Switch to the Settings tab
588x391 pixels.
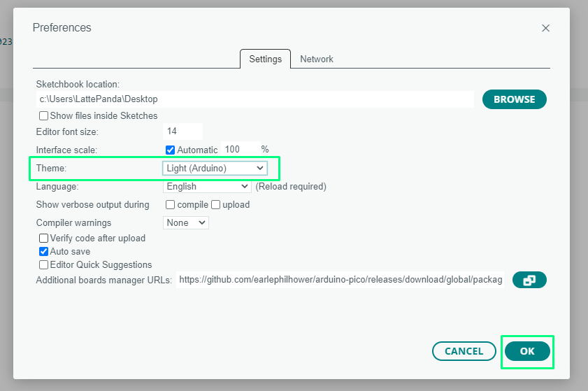pos(265,59)
